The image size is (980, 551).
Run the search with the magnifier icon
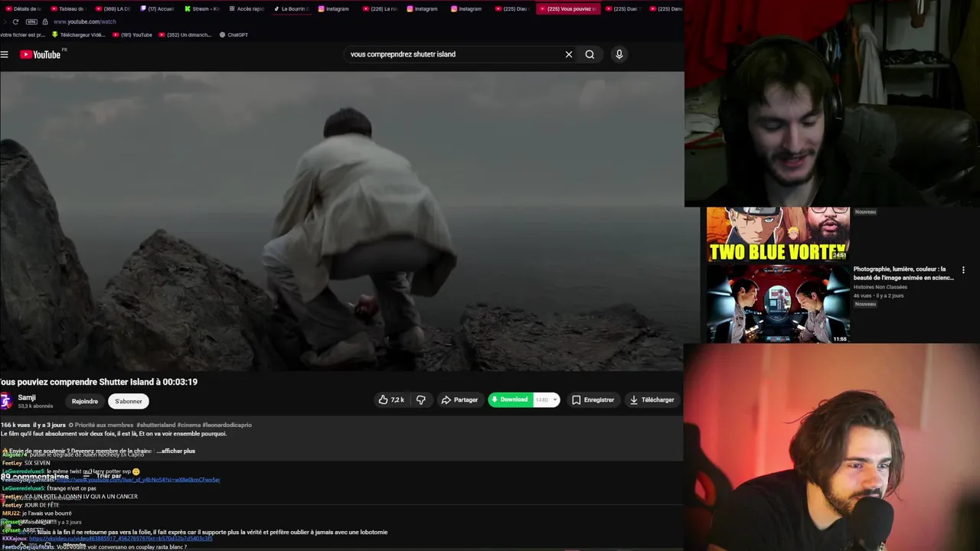(x=590, y=54)
